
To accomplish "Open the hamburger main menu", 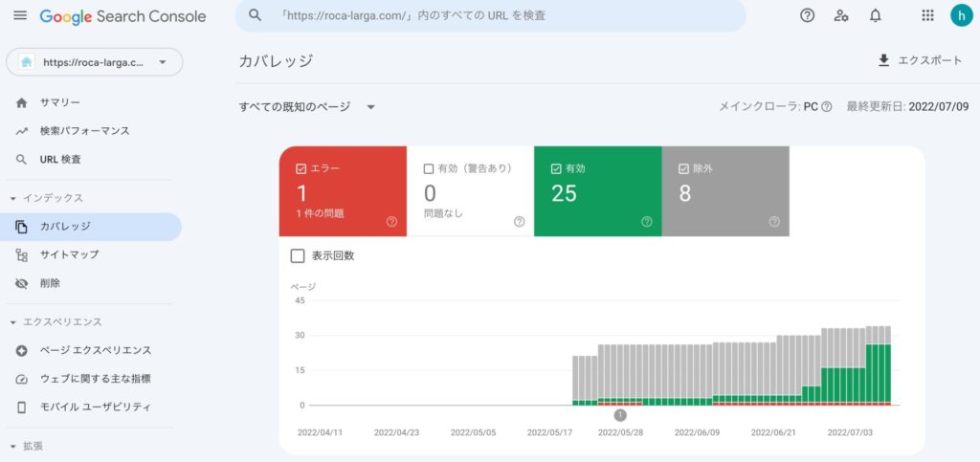I will coord(20,16).
